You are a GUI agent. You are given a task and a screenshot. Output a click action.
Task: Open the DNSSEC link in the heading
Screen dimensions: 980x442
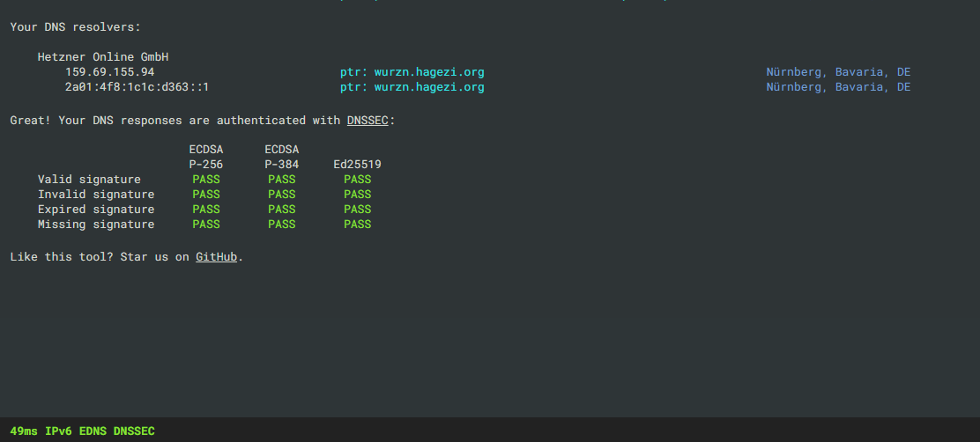click(x=367, y=121)
